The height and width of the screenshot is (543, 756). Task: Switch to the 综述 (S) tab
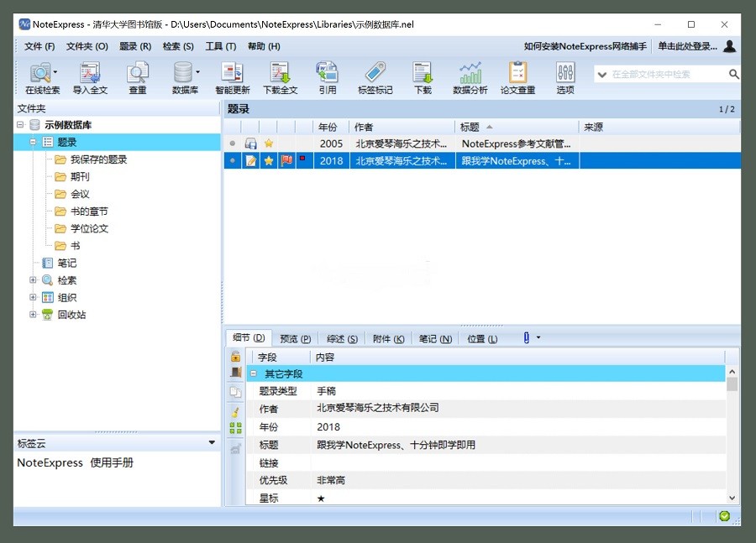pos(342,339)
